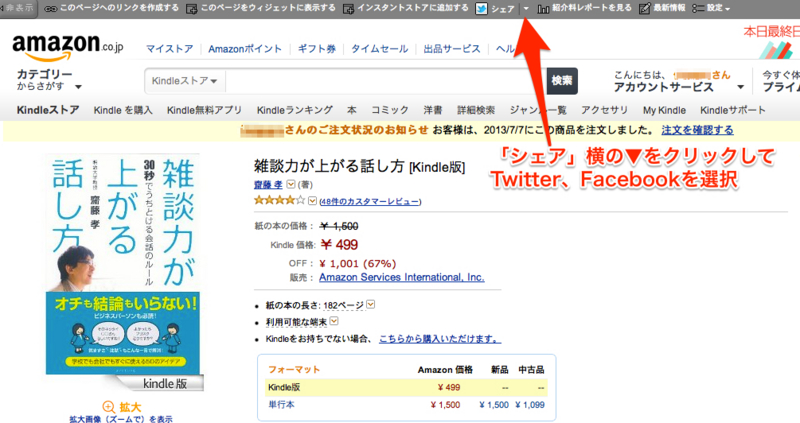Open タイムセール menu item
800x423 pixels.
point(380,48)
